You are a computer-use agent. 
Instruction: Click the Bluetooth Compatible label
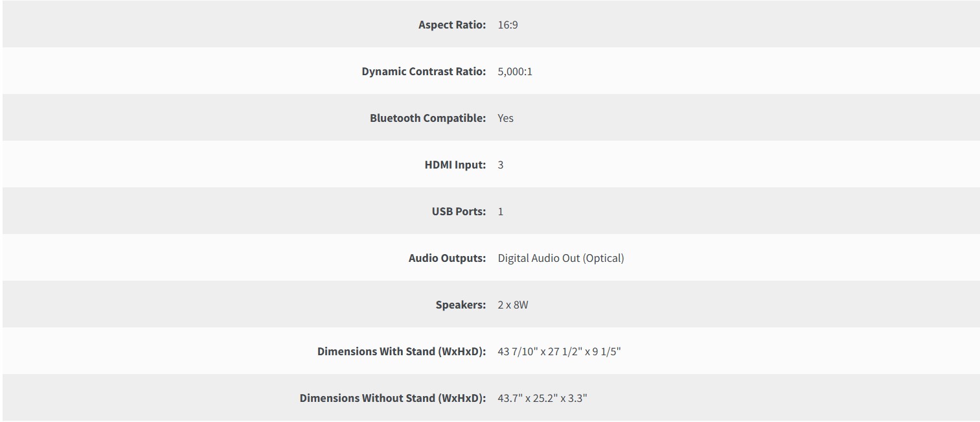427,118
